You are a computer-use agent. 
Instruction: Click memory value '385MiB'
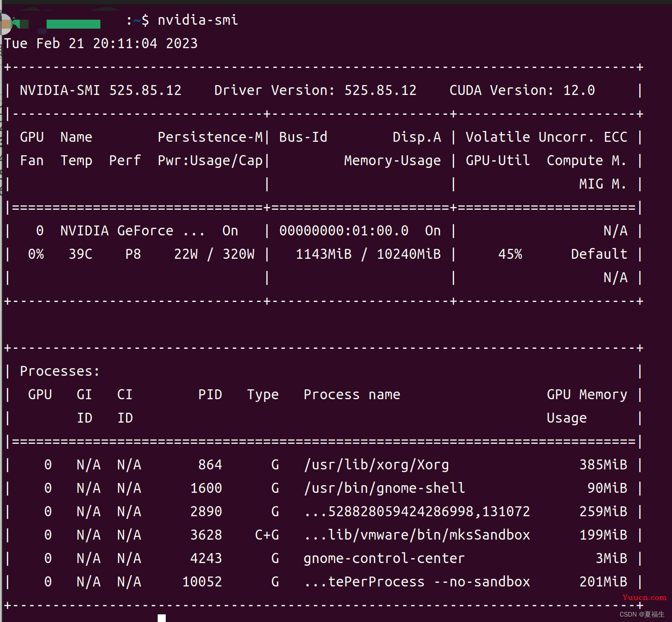(x=603, y=464)
